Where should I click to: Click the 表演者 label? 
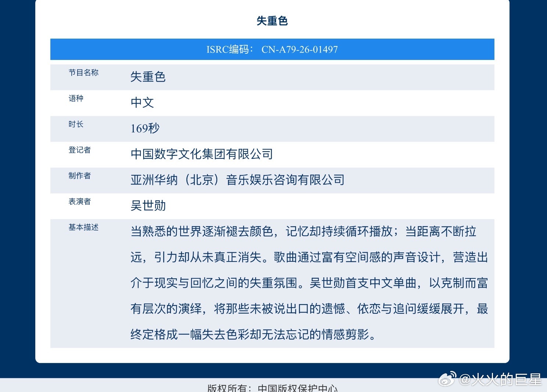click(x=80, y=201)
